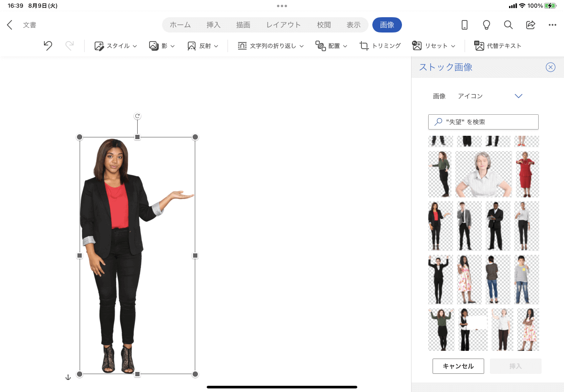This screenshot has height=392, width=564.
Task: Tap the back arrow next to 文書
Action: coord(10,25)
